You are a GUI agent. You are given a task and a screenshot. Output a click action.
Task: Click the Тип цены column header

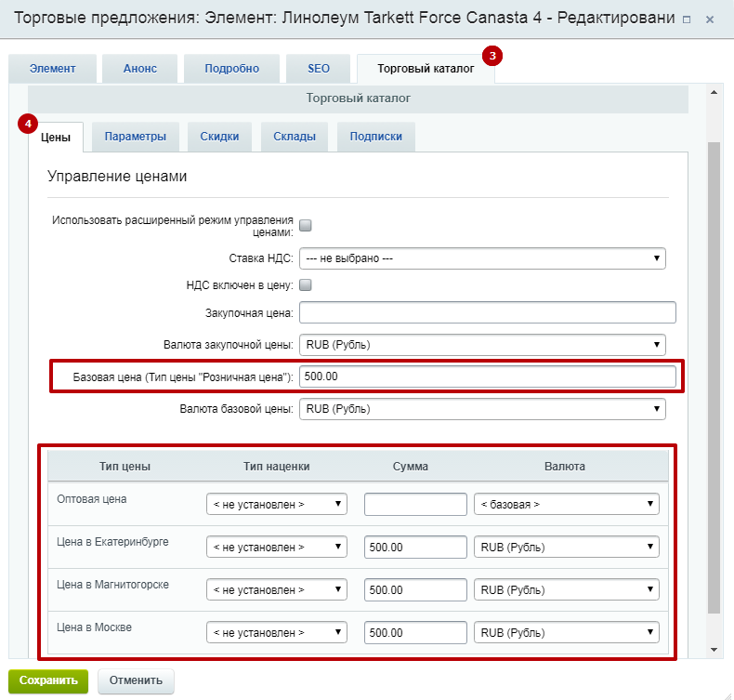click(x=125, y=467)
